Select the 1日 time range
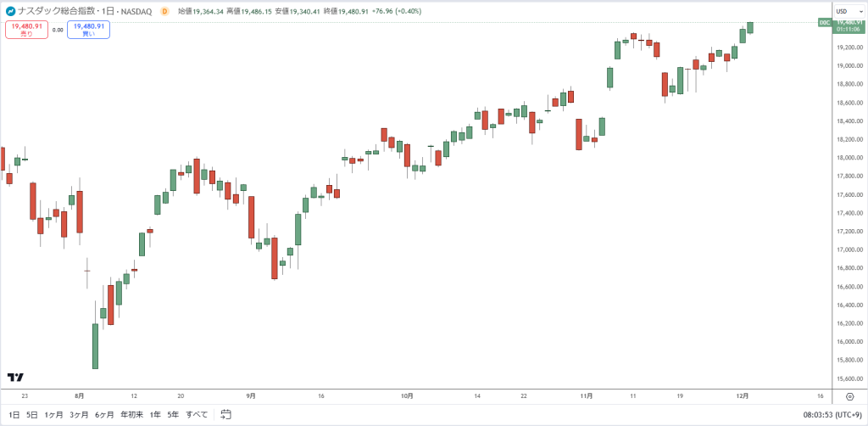 pyautogui.click(x=14, y=414)
